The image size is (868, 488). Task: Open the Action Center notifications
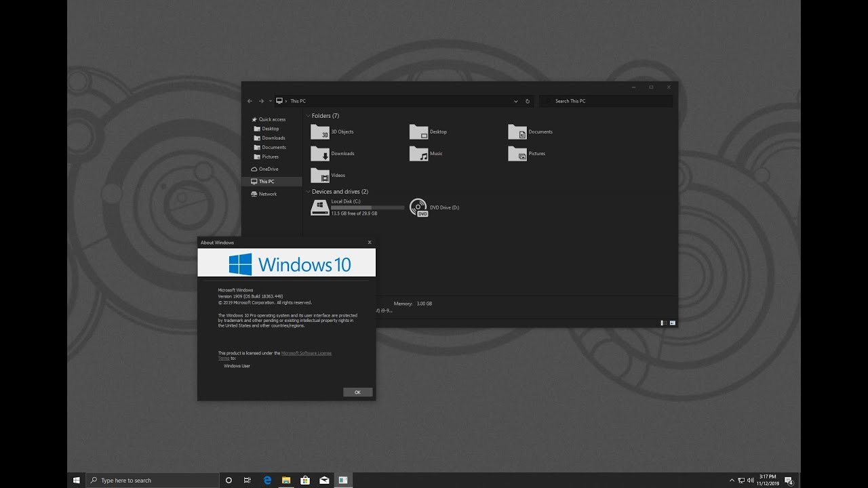789,480
